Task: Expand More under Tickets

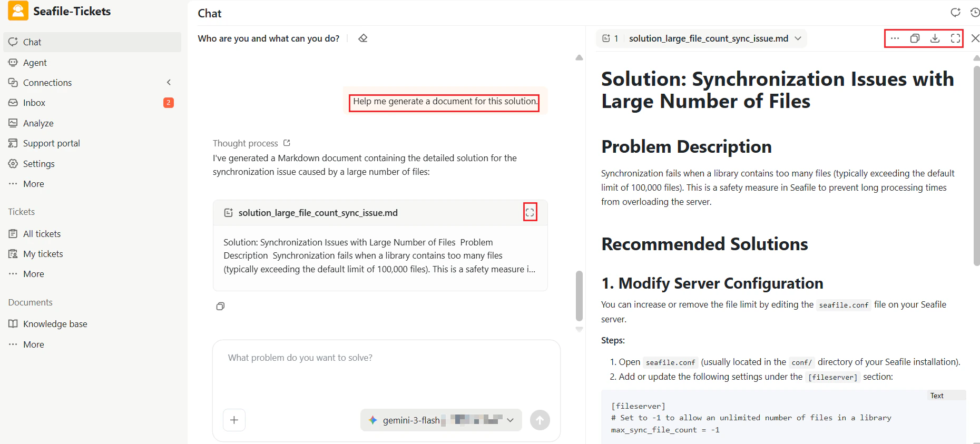Action: point(92,274)
